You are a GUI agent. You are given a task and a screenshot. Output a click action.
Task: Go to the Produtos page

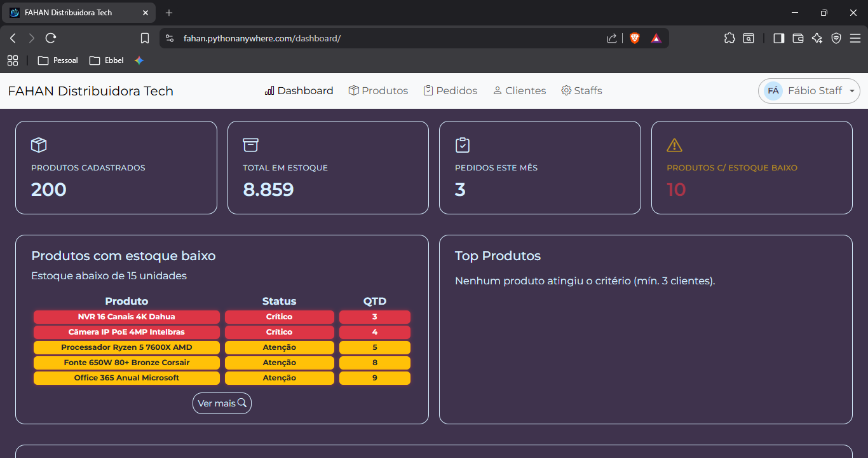[x=378, y=91]
